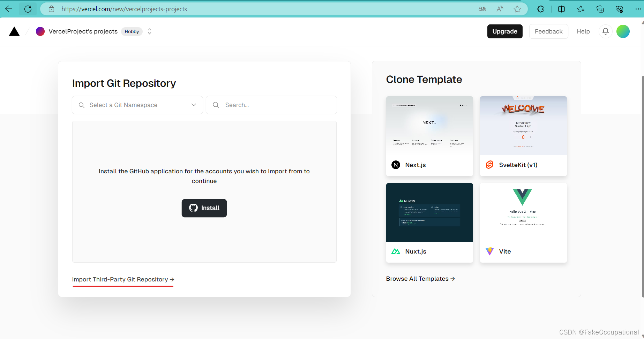Open the user profile avatar menu
This screenshot has width=644, height=339.
[623, 31]
